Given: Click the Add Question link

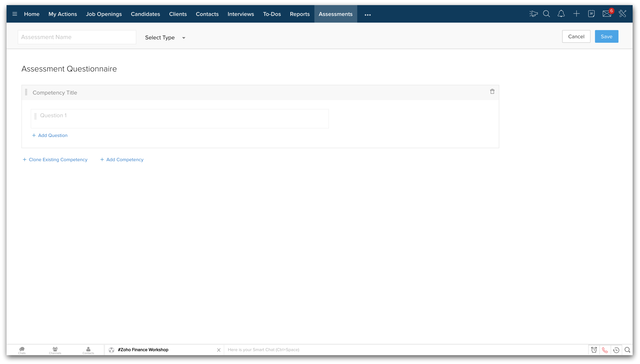Looking at the screenshot, I should [50, 135].
